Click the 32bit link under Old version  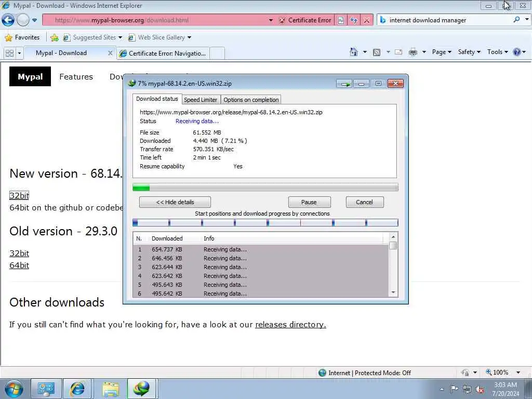19,254
